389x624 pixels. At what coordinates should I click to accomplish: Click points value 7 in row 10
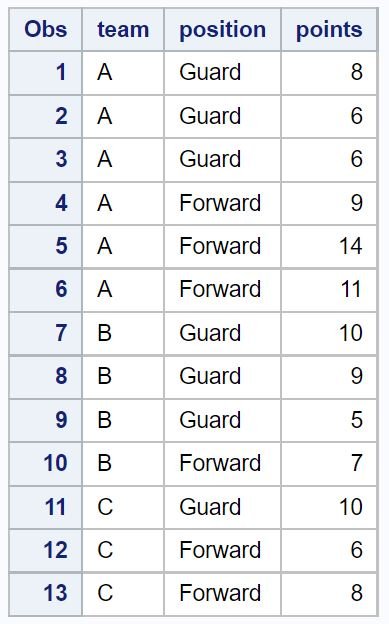[329, 464]
